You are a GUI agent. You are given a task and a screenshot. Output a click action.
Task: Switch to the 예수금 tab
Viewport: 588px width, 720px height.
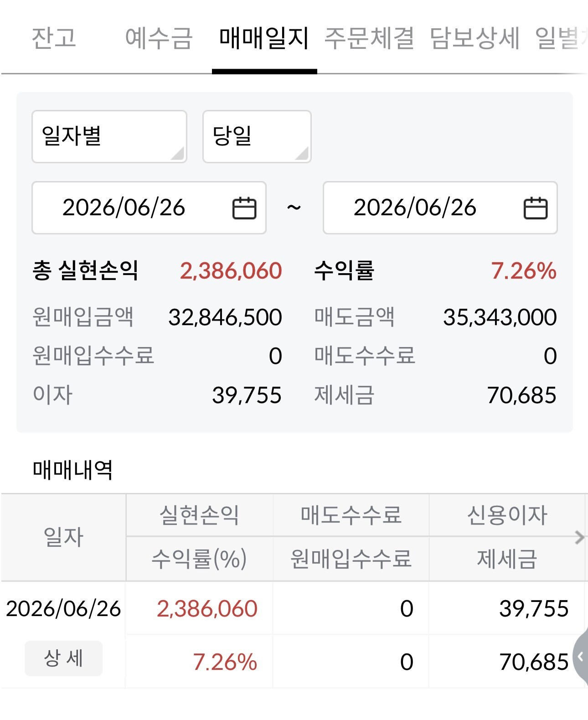[x=159, y=38]
